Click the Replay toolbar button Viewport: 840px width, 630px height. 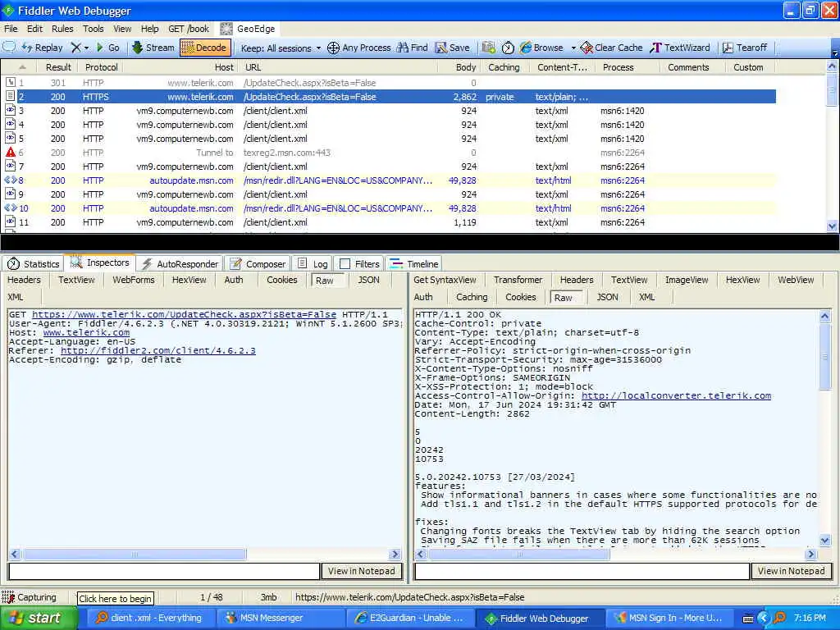click(43, 48)
